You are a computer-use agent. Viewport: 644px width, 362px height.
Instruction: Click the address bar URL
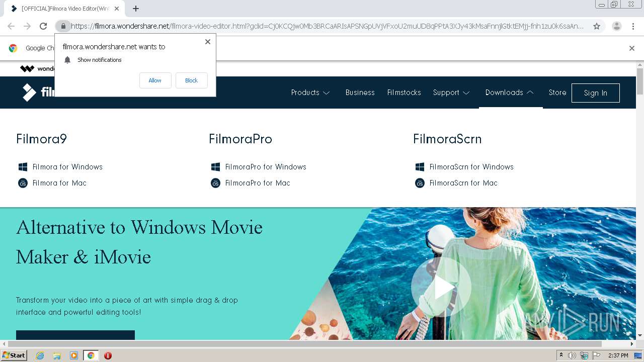coord(327,26)
